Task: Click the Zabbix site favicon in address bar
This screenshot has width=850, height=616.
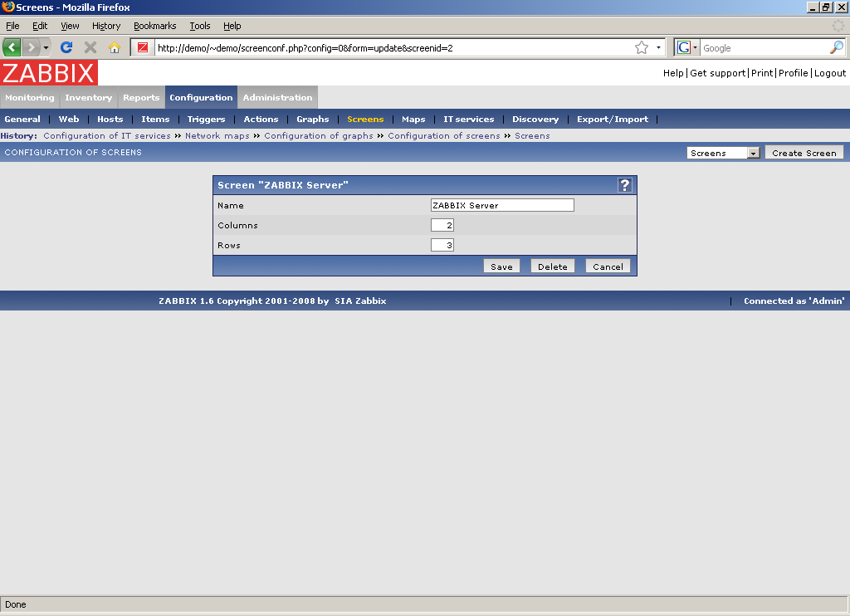Action: pos(143,47)
